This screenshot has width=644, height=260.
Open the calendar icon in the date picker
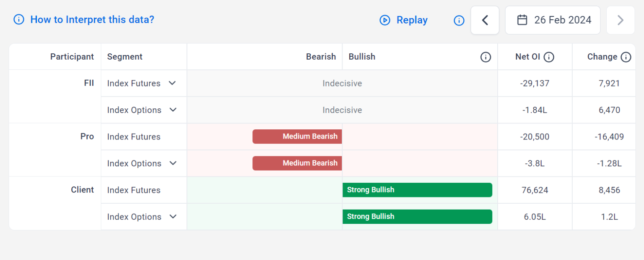522,20
